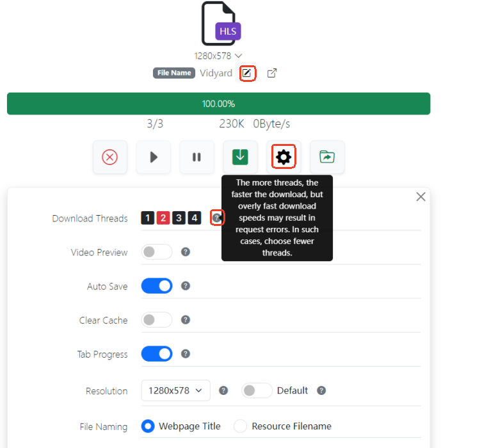Screen dimensions: 489x448
Task: Open settings with the gear icon
Action: coord(284,157)
